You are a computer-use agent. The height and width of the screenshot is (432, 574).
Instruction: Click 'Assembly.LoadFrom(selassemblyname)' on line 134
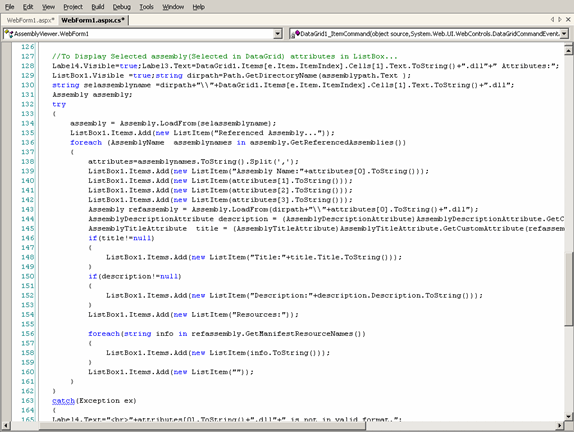[x=197, y=123]
